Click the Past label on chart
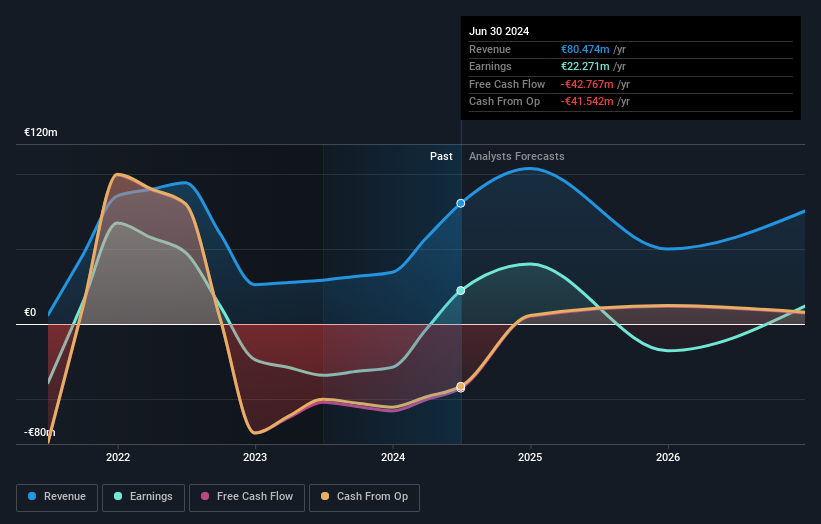821x524 pixels. 441,156
